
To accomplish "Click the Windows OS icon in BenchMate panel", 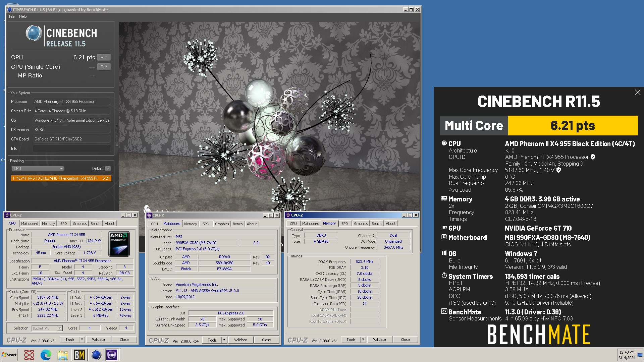I will coord(444,253).
